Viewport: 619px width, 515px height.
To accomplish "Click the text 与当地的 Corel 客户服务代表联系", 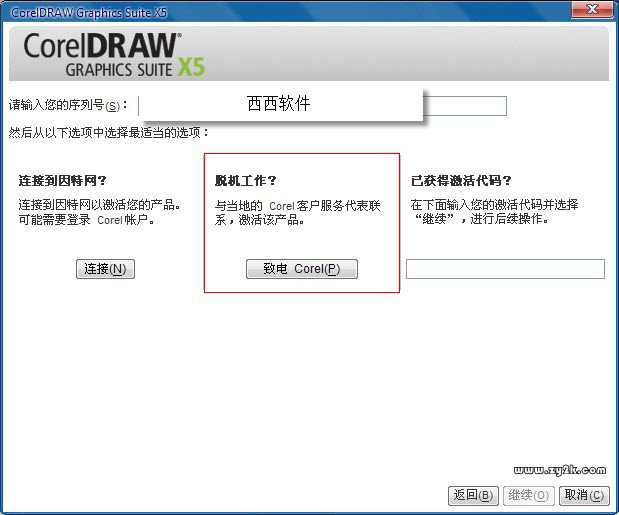I will pyautogui.click(x=298, y=213).
